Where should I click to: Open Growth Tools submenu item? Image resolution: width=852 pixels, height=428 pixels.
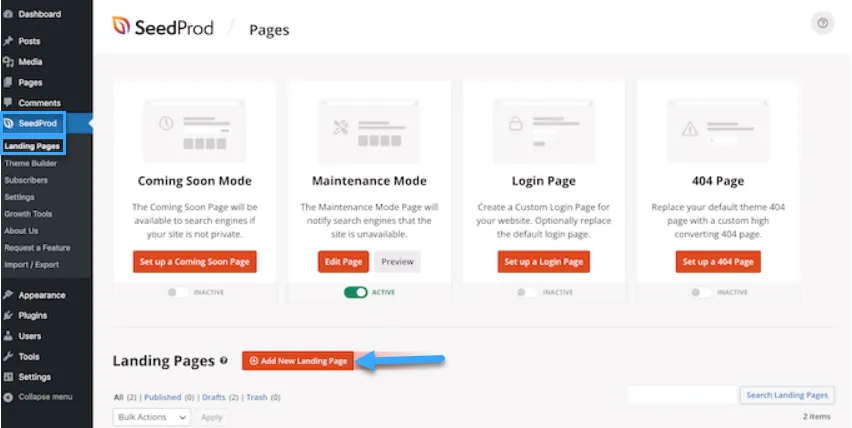(x=28, y=214)
